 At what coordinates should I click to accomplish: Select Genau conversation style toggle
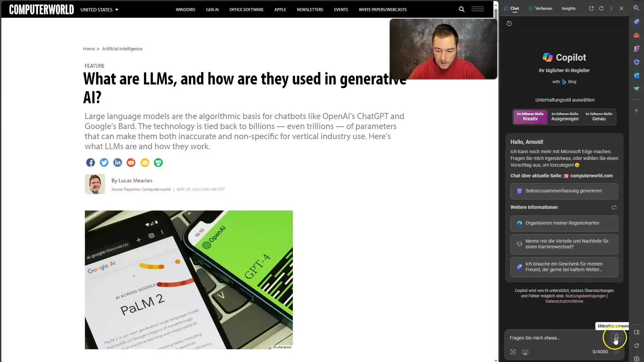(x=599, y=116)
